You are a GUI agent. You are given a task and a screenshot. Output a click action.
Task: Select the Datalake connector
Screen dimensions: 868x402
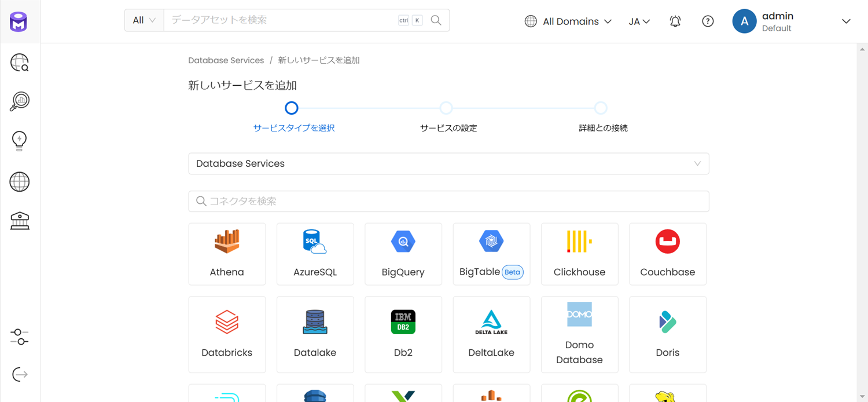click(x=315, y=335)
